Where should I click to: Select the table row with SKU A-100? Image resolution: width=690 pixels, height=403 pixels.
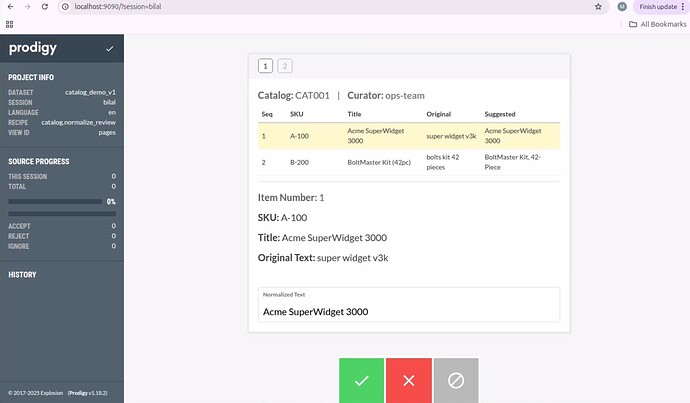click(x=409, y=136)
